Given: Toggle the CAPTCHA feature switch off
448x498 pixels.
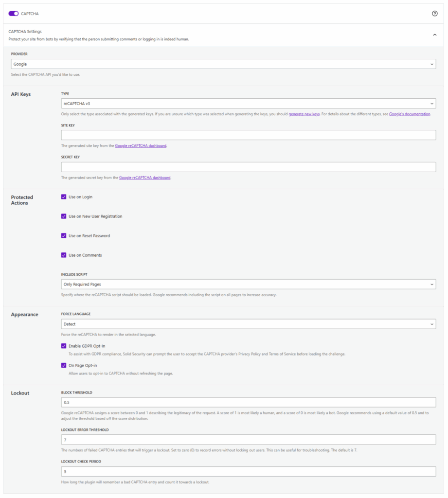Looking at the screenshot, I should pyautogui.click(x=14, y=14).
